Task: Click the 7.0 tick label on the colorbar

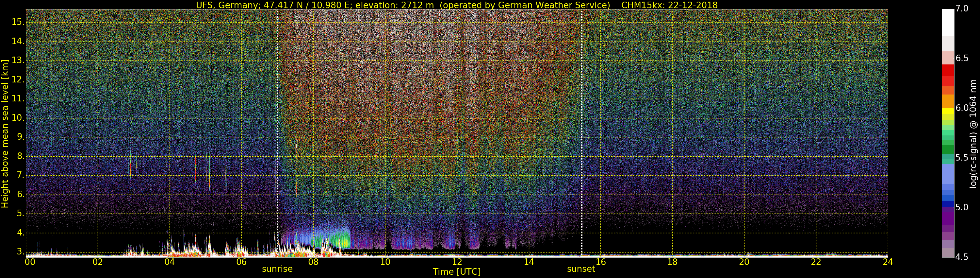Action: pyautogui.click(x=962, y=9)
